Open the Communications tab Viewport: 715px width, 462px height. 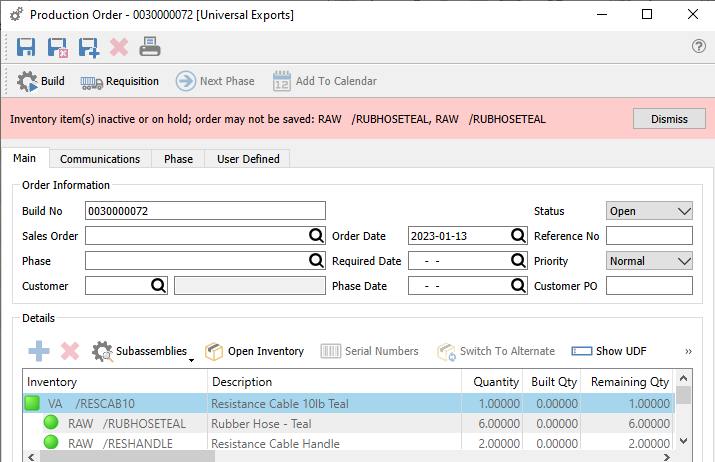click(100, 159)
